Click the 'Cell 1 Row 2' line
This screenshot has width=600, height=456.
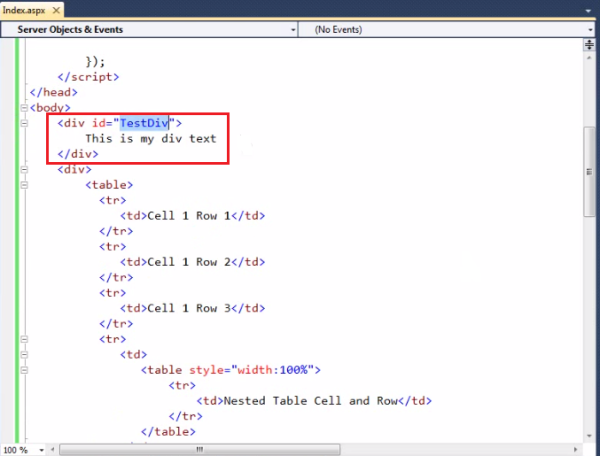(x=192, y=262)
